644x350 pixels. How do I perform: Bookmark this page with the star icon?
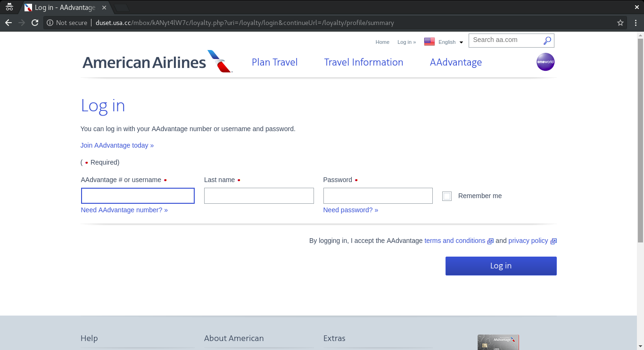point(620,23)
